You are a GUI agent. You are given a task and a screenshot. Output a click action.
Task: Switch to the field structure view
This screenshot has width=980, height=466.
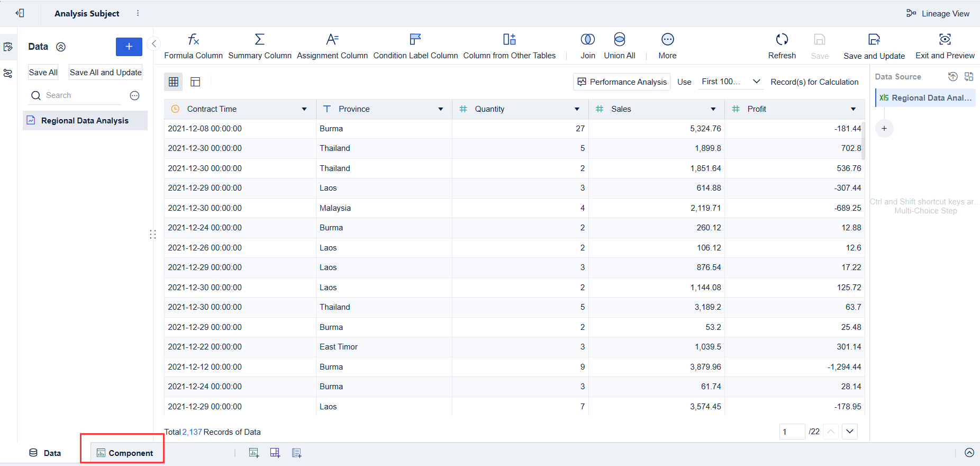195,82
